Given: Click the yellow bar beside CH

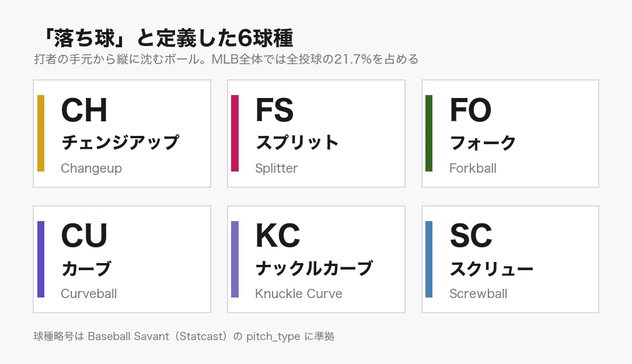Looking at the screenshot, I should click(41, 134).
